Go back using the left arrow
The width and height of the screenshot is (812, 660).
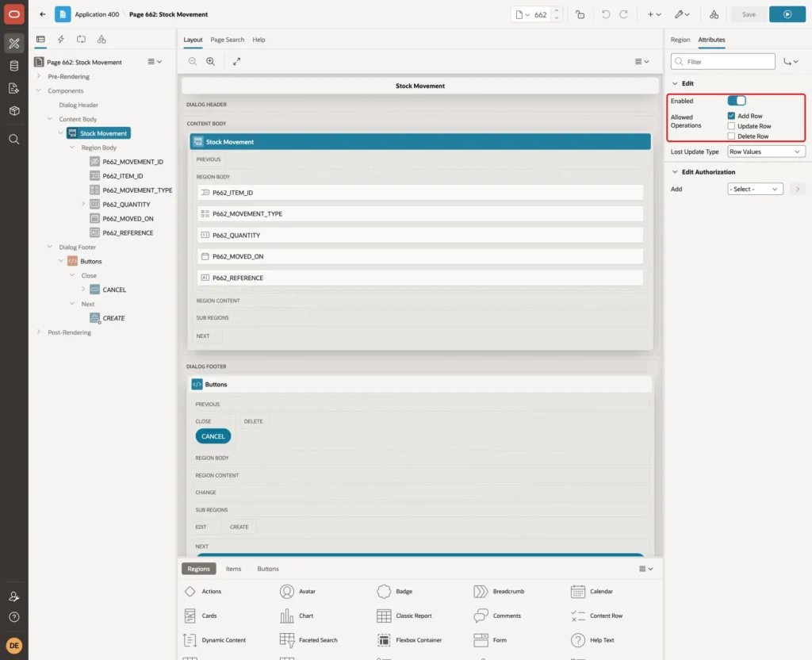coord(43,14)
